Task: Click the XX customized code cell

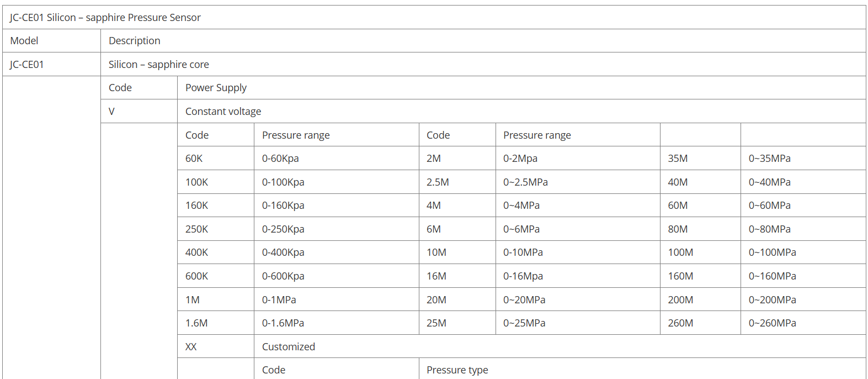Action: point(191,347)
